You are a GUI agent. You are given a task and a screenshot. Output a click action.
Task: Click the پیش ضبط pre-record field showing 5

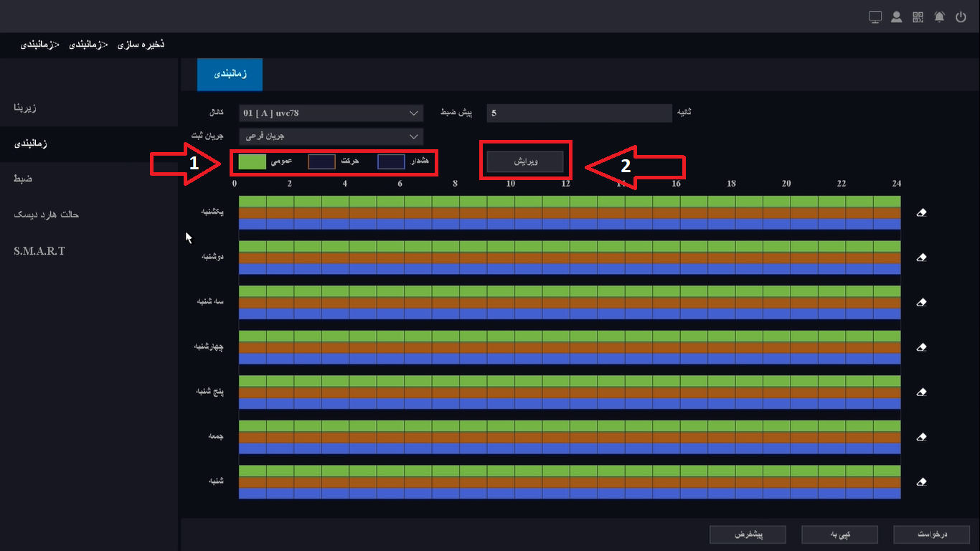[x=580, y=113]
